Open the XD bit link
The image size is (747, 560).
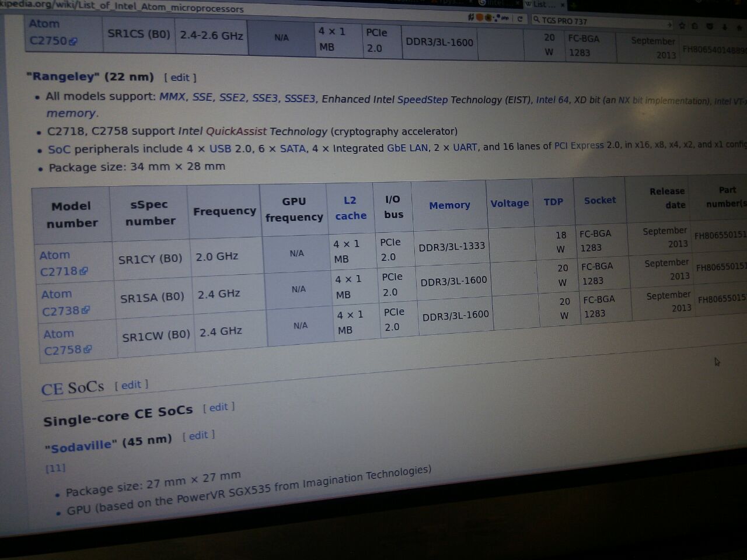(588, 100)
